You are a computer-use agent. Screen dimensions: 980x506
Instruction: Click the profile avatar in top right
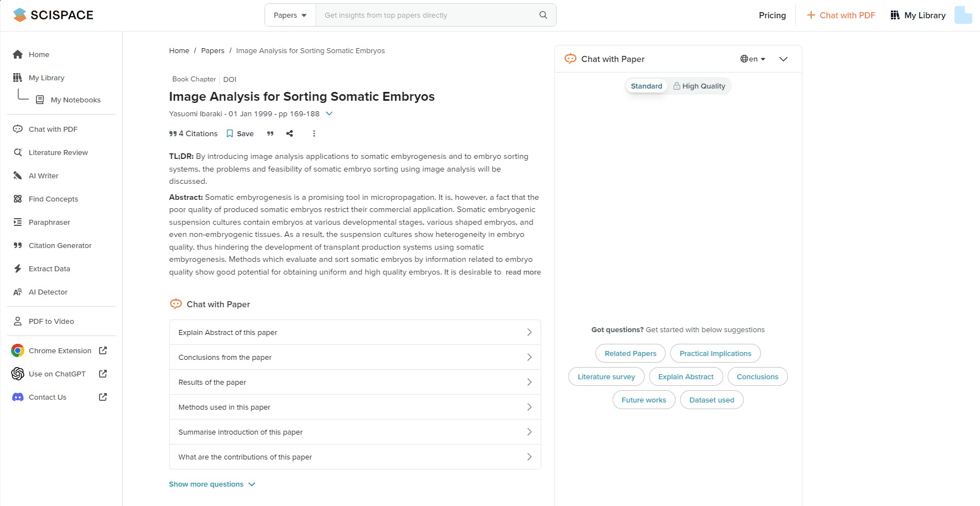click(963, 15)
